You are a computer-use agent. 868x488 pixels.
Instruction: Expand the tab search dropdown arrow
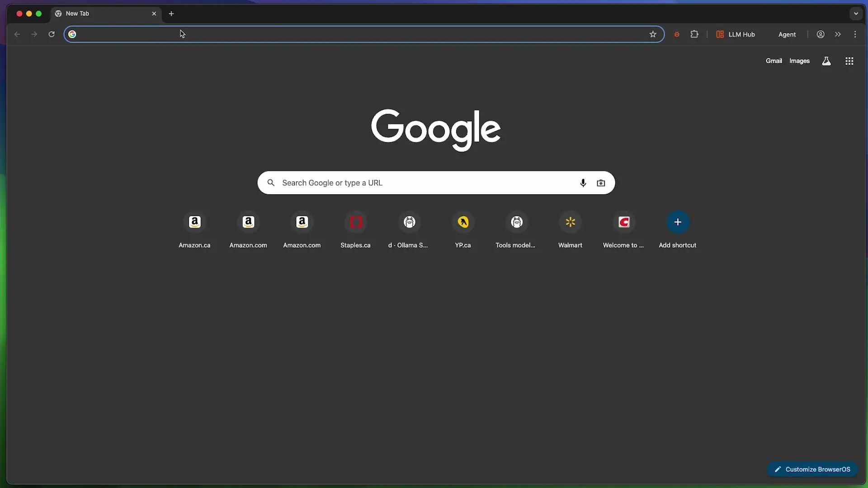pos(856,14)
